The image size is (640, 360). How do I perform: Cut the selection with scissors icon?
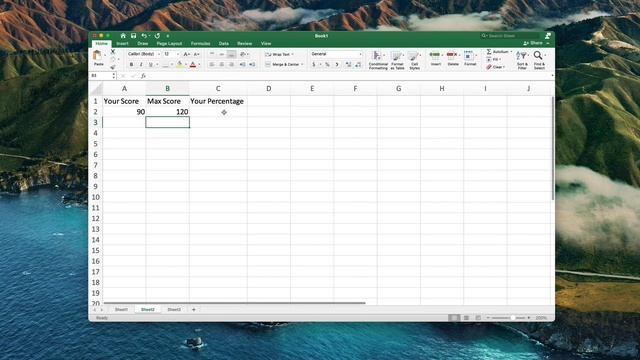[113, 52]
